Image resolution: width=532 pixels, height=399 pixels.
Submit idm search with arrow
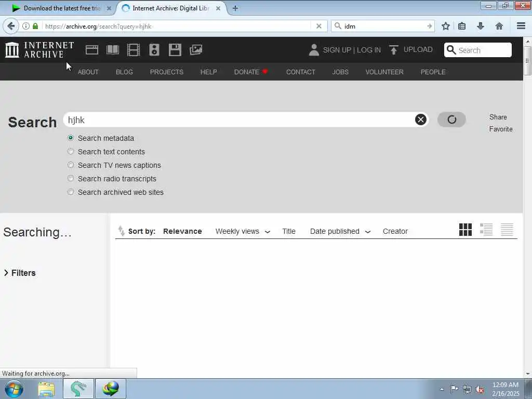click(x=430, y=26)
